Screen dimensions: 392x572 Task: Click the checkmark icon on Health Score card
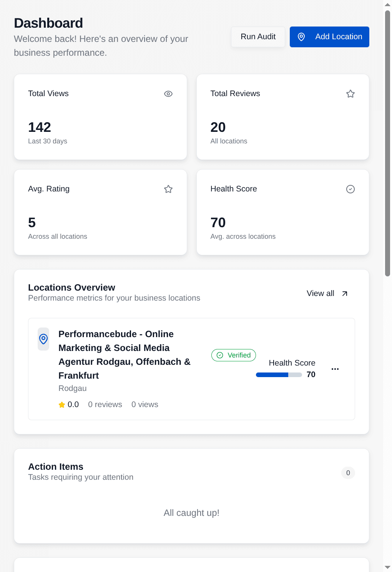click(x=350, y=189)
